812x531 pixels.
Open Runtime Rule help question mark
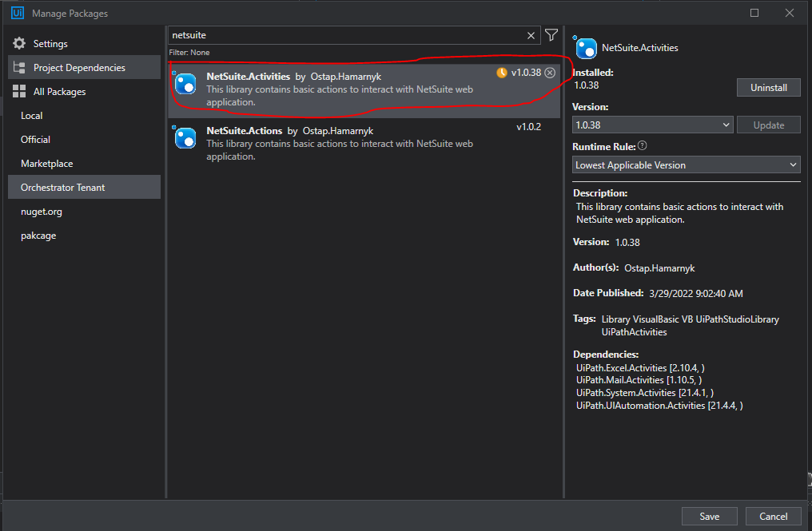click(642, 145)
